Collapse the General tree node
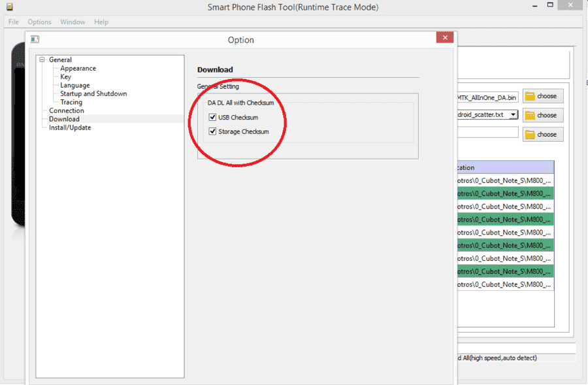588x385 pixels. [42, 59]
